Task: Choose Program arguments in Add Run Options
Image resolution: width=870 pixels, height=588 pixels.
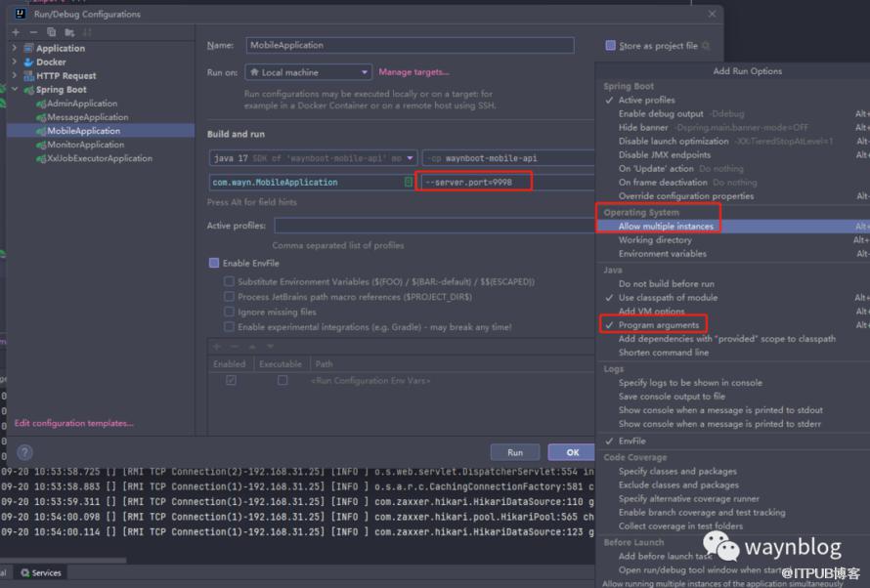Action: click(x=658, y=325)
